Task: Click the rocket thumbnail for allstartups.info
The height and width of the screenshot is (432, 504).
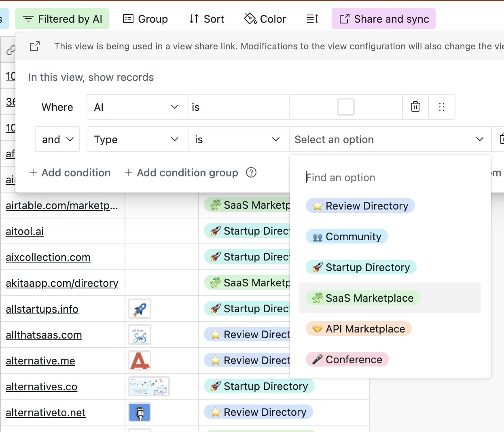Action: point(140,309)
